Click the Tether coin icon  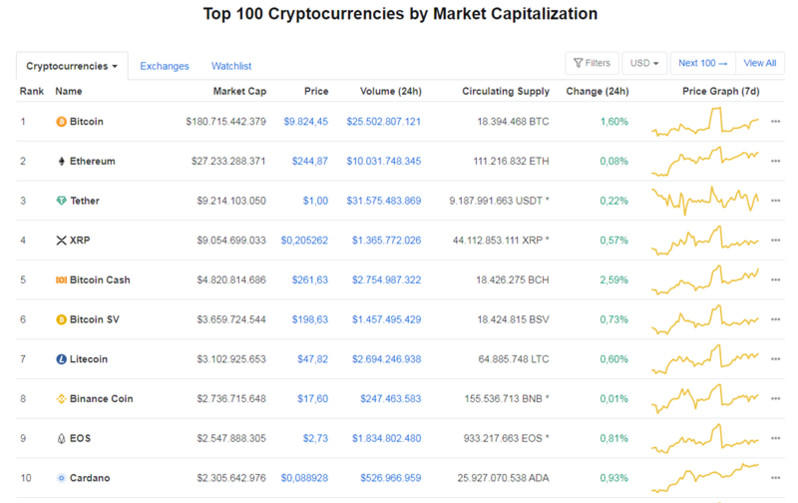(x=61, y=201)
